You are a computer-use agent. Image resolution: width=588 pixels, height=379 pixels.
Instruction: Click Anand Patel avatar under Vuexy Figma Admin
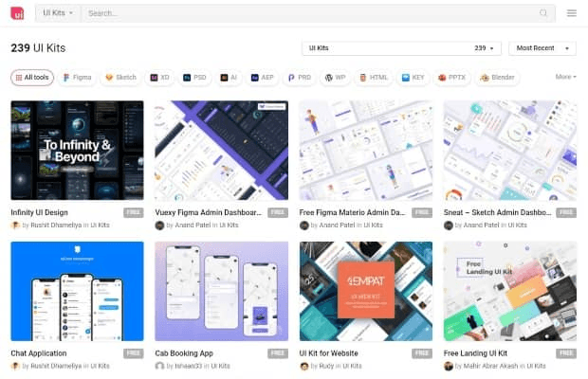pos(159,226)
